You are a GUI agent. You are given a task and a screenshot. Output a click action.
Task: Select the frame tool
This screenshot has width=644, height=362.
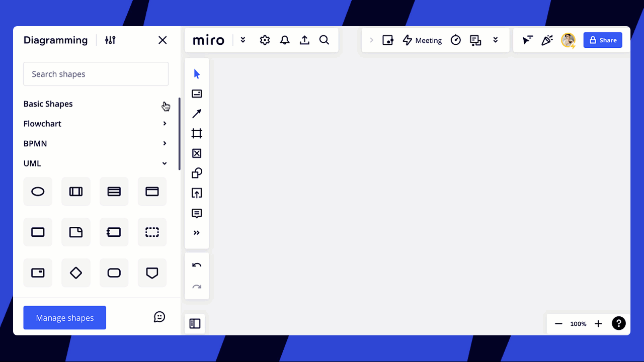[197, 133]
